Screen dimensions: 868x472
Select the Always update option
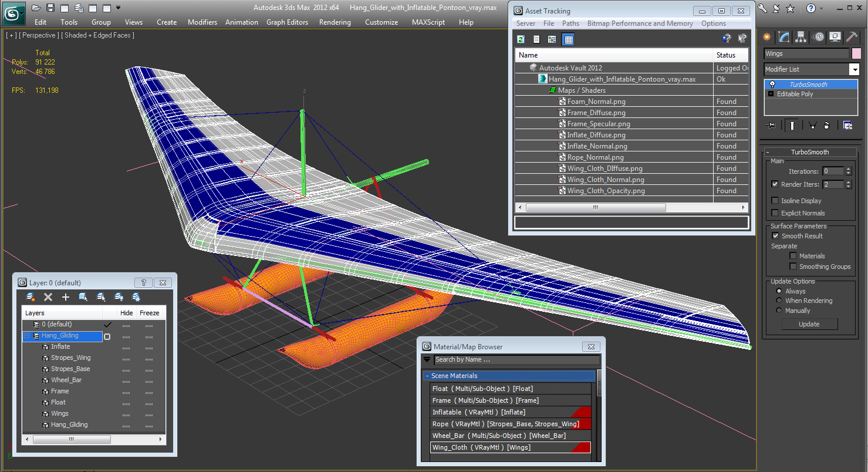[x=779, y=291]
